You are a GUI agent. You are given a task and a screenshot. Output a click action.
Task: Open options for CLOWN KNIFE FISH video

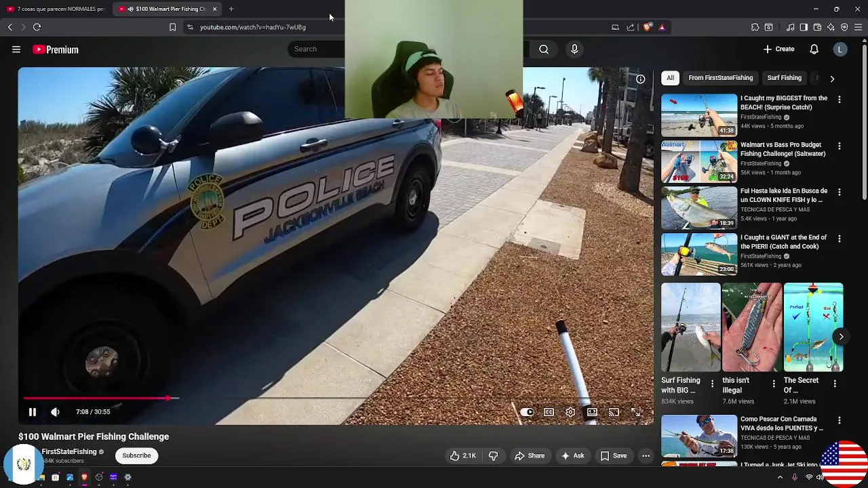(x=839, y=192)
